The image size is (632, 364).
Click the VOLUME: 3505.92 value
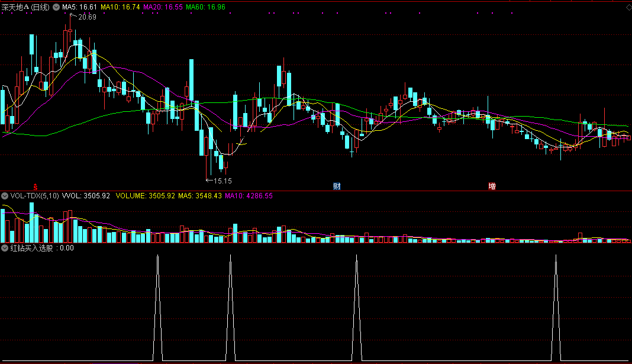[x=146, y=196]
